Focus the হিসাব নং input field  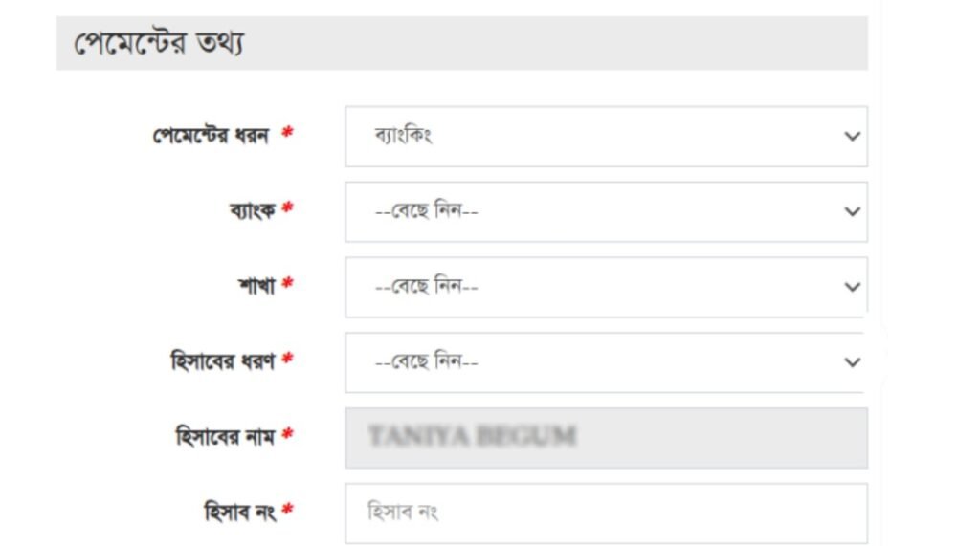pos(606,513)
